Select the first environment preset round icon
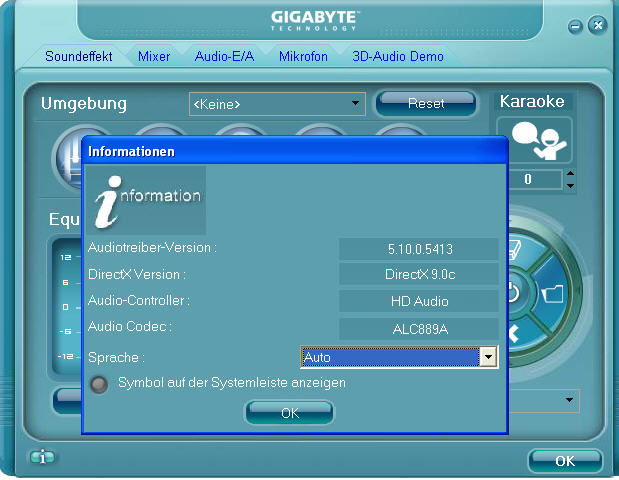Screen dimensions: 619x480 click(x=69, y=158)
